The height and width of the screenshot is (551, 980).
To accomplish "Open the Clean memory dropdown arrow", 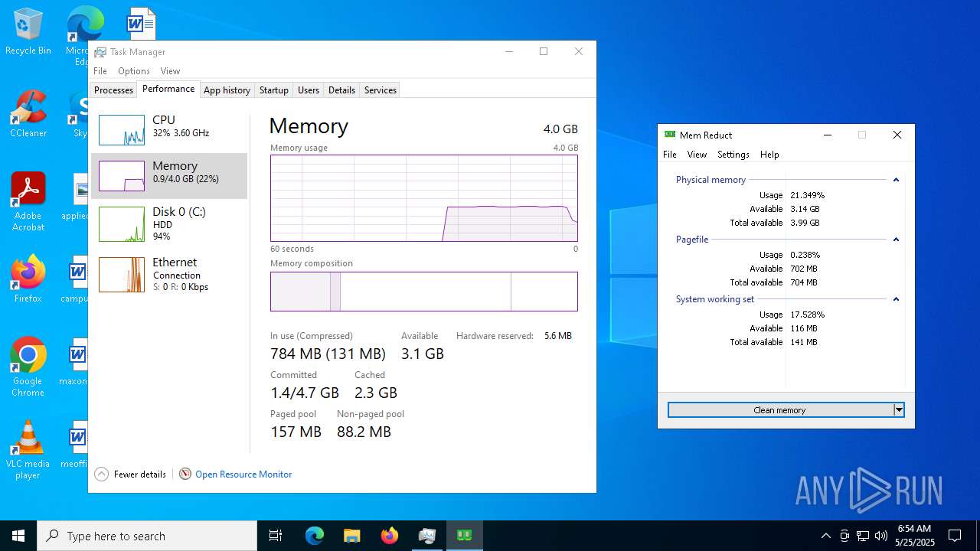I will [x=899, y=410].
